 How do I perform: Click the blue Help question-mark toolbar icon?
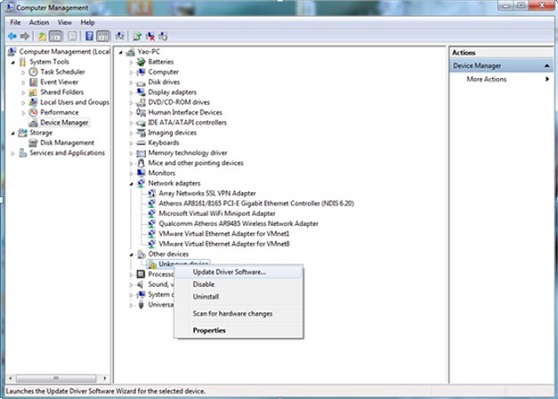pyautogui.click(x=89, y=36)
